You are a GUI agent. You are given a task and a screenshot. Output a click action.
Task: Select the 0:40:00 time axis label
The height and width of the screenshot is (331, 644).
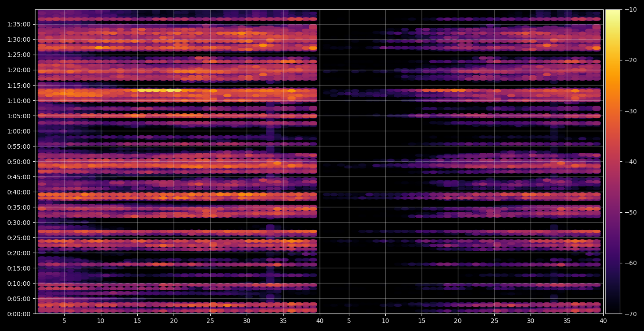tap(19, 192)
